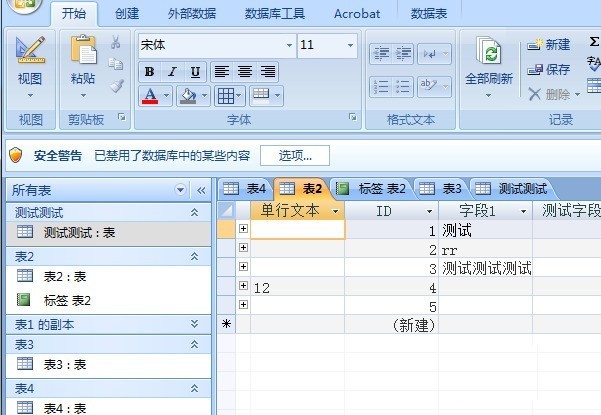
Task: Collapse the 测试测试 group
Action: [195, 212]
